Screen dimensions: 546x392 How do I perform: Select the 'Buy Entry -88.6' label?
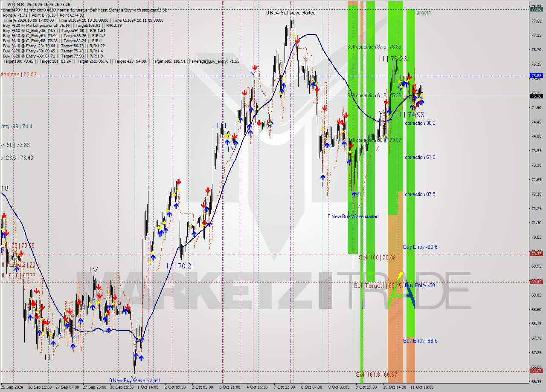420,341
